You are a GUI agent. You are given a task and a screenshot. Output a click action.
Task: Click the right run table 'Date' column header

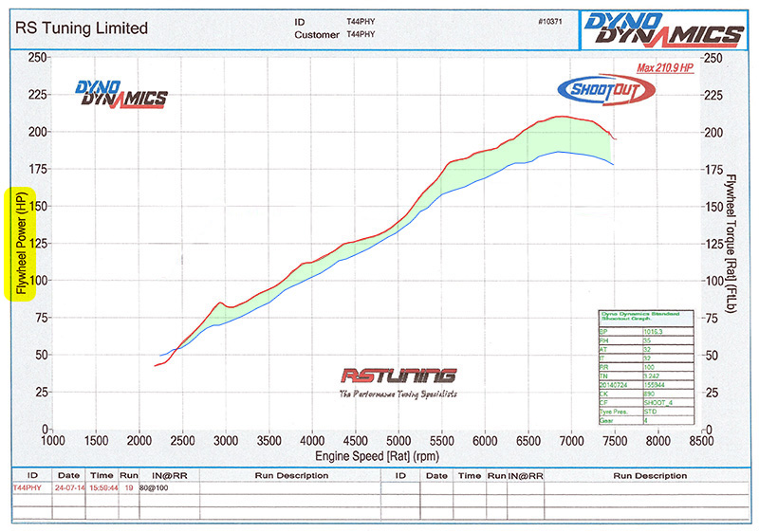pos(436,476)
